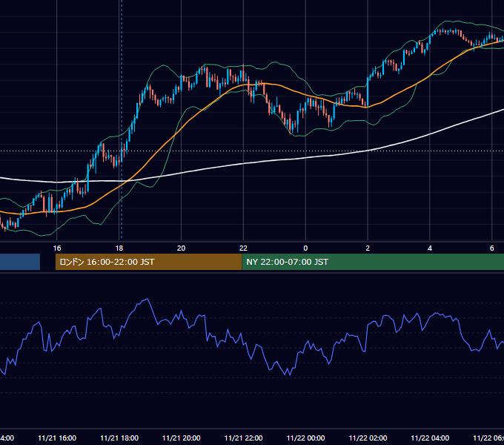The width and height of the screenshot is (504, 445).
Task: Click the 11/21 16:00 date label
Action: click(x=57, y=438)
